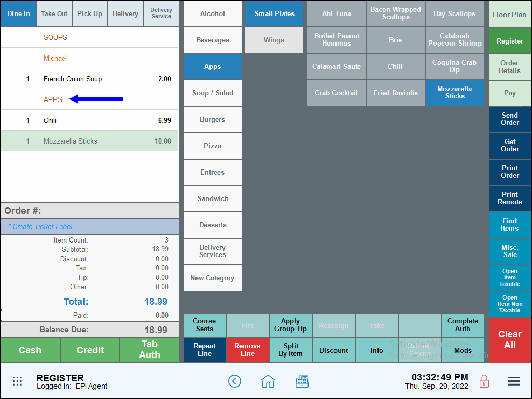Add Brie to the order

click(x=395, y=40)
